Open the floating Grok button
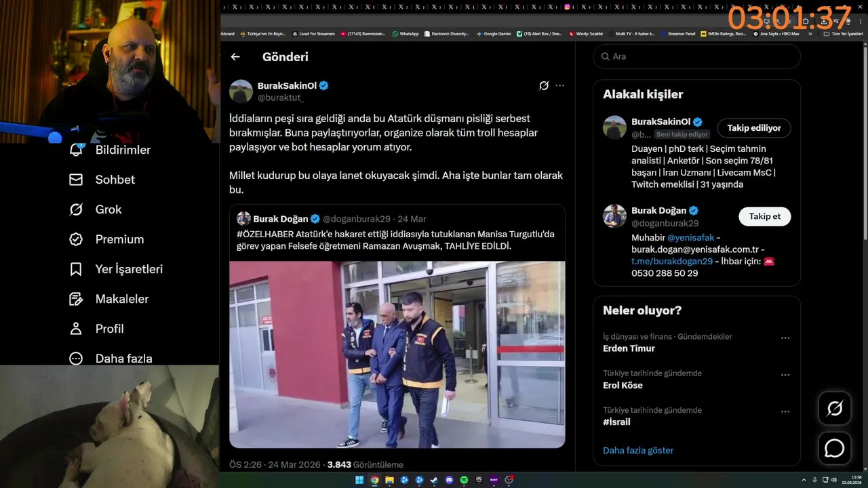 coord(834,408)
